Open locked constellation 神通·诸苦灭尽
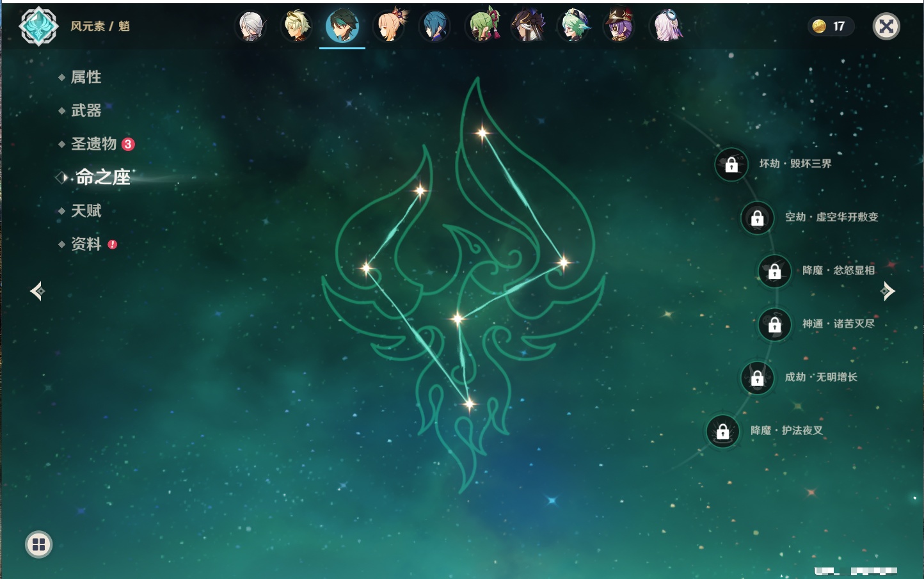 point(775,324)
